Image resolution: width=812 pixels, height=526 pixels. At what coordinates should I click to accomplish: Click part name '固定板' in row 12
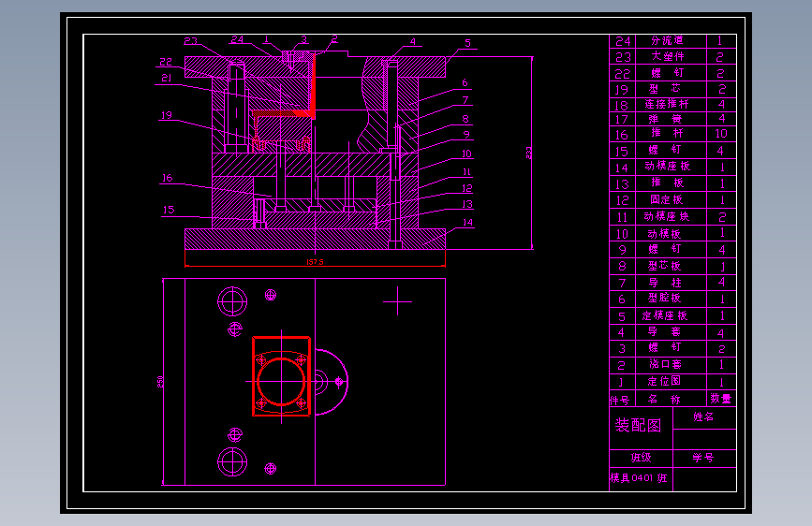(x=667, y=200)
